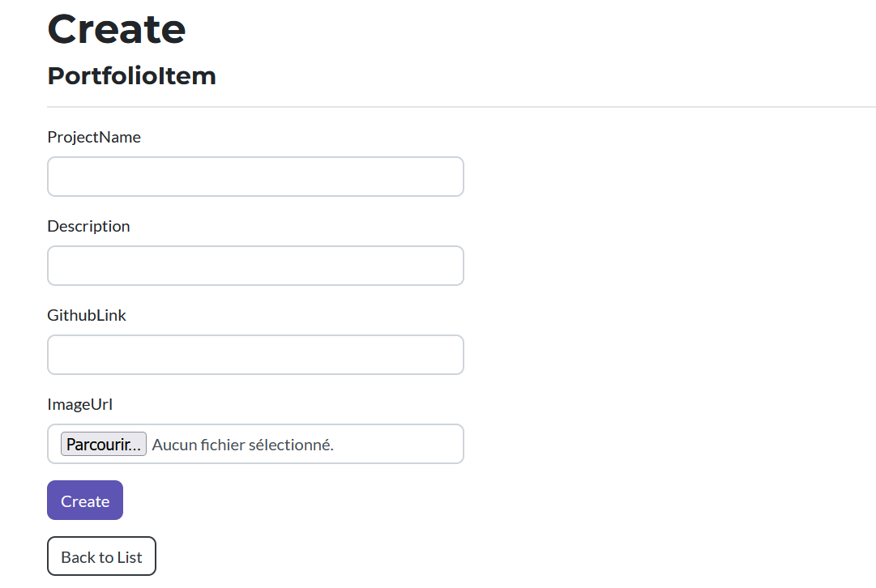The width and height of the screenshot is (876, 588).
Task: Click the Create page heading
Action: click(115, 29)
